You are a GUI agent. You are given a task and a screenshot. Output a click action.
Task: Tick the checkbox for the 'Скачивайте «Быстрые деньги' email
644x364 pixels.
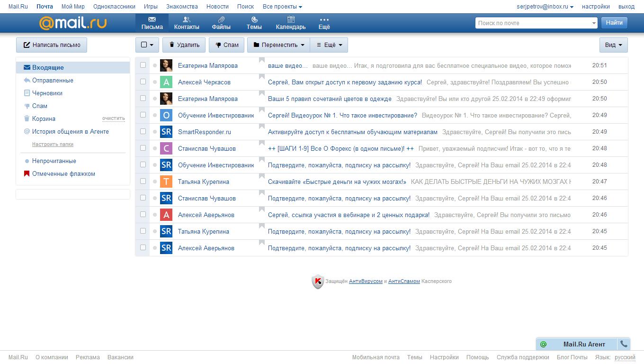point(143,181)
